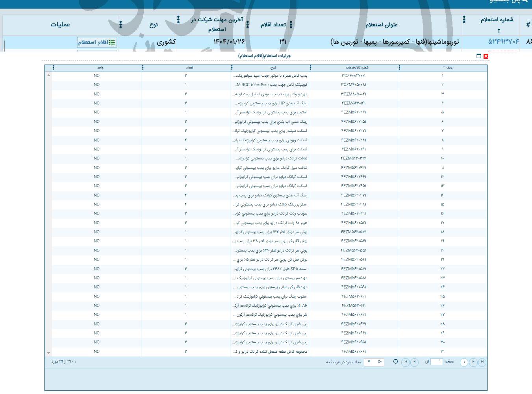This screenshot has height=394, width=532.
Task: Click the details grid vertical scrollbar track
Action: click(48, 213)
